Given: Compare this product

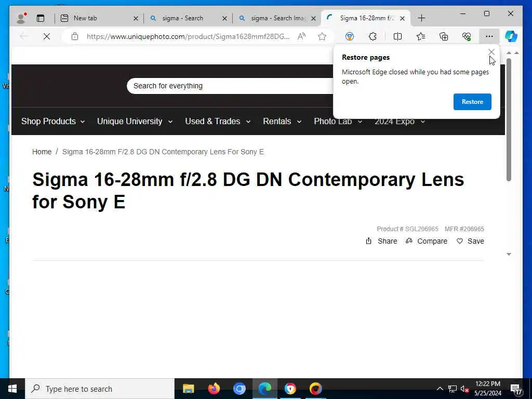Looking at the screenshot, I should point(427,241).
